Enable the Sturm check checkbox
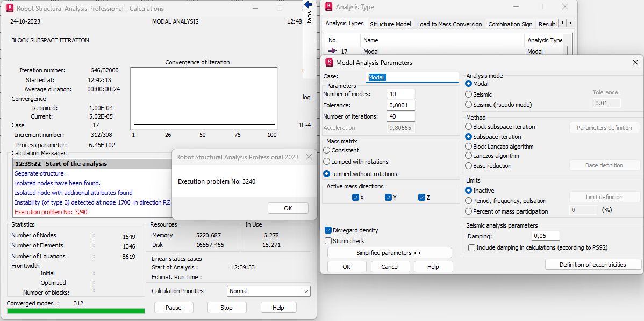The width and height of the screenshot is (644, 321). [328, 240]
